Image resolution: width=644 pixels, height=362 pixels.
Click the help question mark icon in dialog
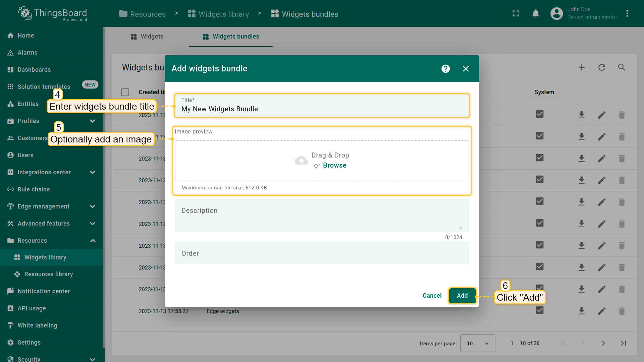pyautogui.click(x=445, y=69)
